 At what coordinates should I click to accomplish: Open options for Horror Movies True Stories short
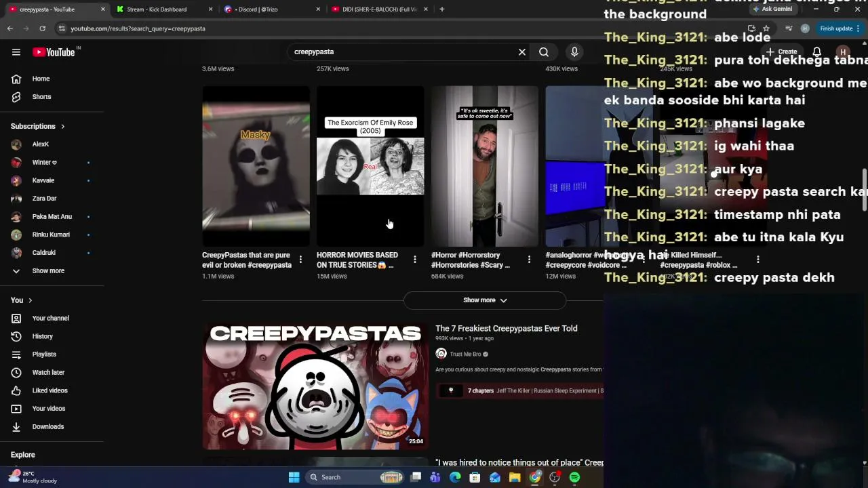tap(415, 260)
